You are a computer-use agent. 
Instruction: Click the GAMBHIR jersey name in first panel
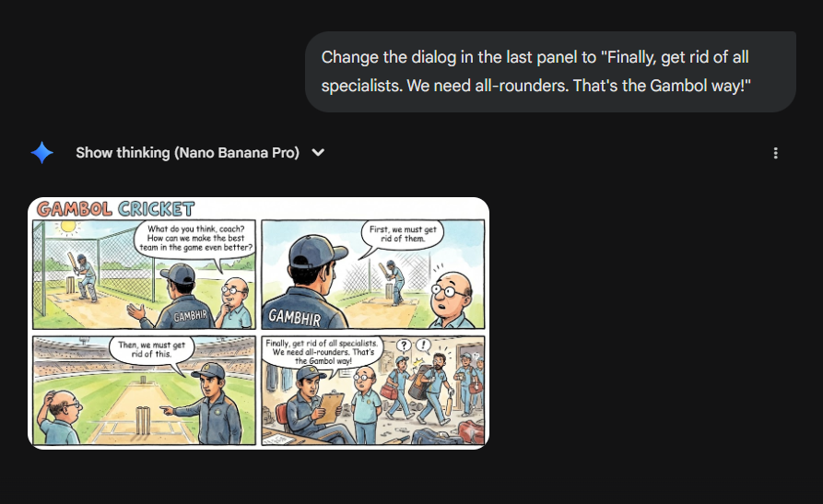click(x=191, y=315)
